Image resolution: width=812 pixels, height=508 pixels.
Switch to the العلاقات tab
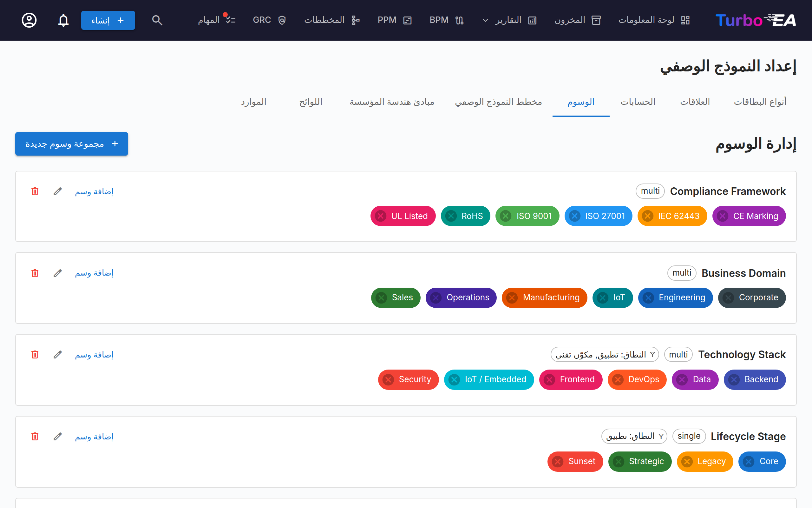(695, 102)
